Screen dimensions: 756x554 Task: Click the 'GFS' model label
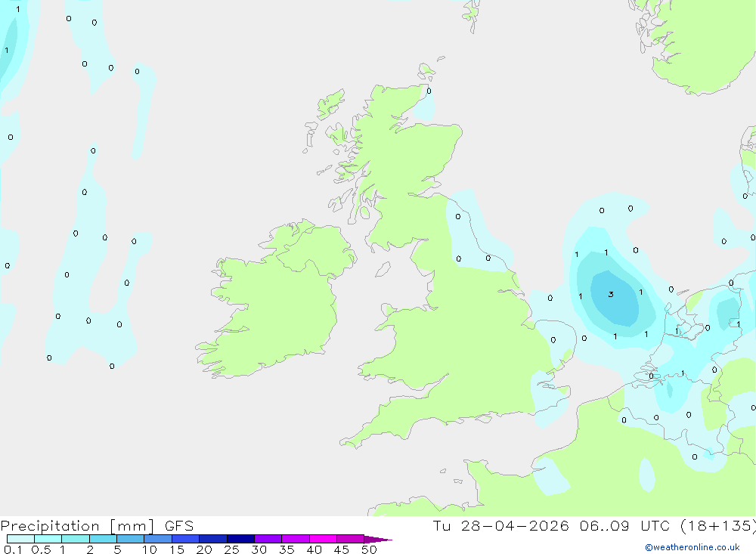point(179,526)
